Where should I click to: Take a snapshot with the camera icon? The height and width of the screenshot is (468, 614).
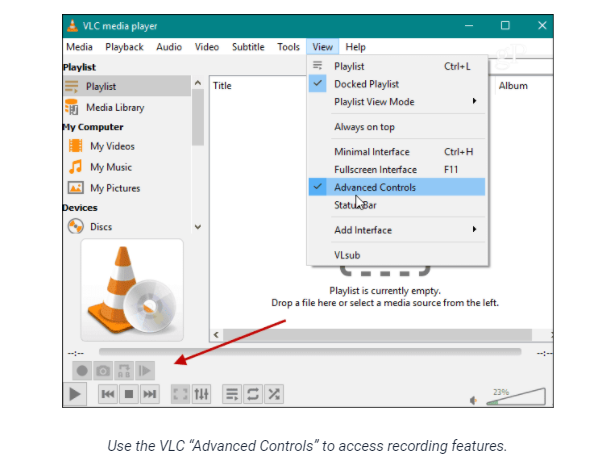click(x=103, y=370)
